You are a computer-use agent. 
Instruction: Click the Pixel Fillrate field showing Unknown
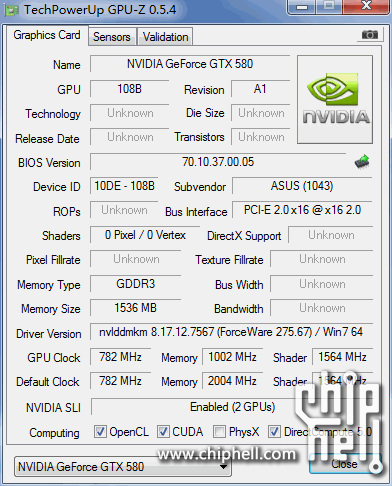(135, 259)
